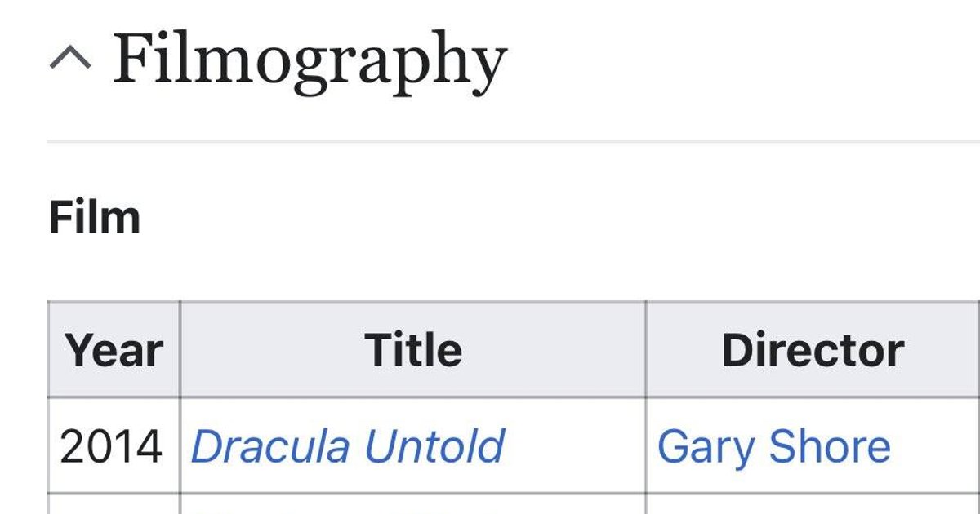This screenshot has width=980, height=514.
Task: Collapse the Filmography section using the chevron
Action: click(x=70, y=57)
